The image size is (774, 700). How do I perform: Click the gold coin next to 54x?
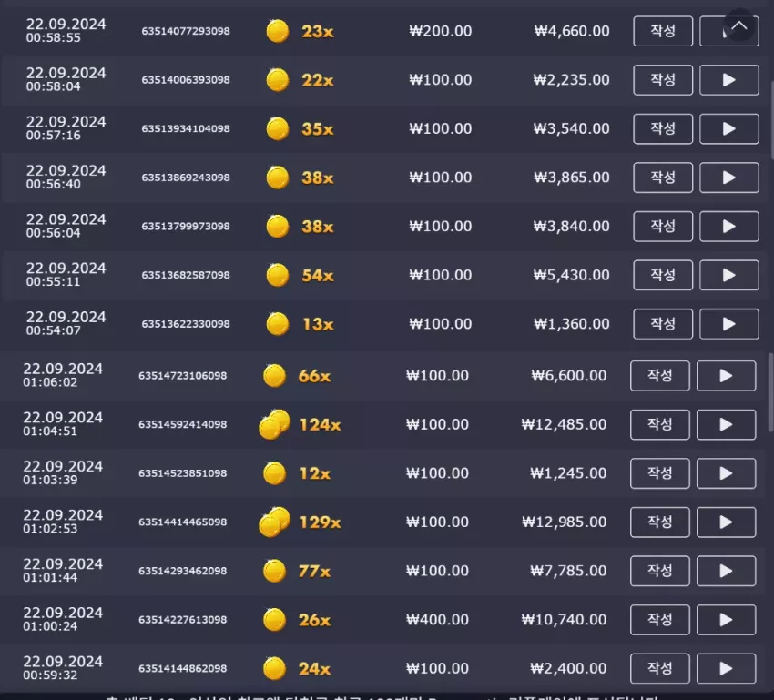(278, 275)
